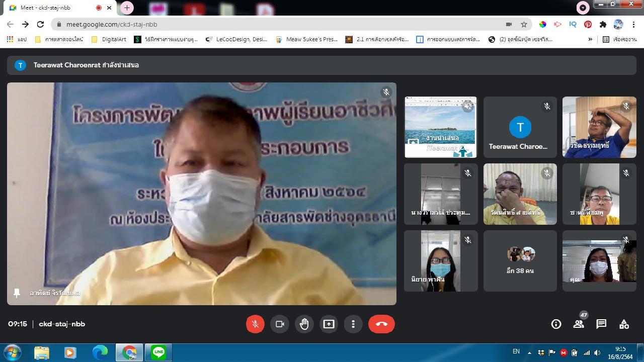Open the present screen button
Viewport: 644px width, 362px height.
click(329, 324)
